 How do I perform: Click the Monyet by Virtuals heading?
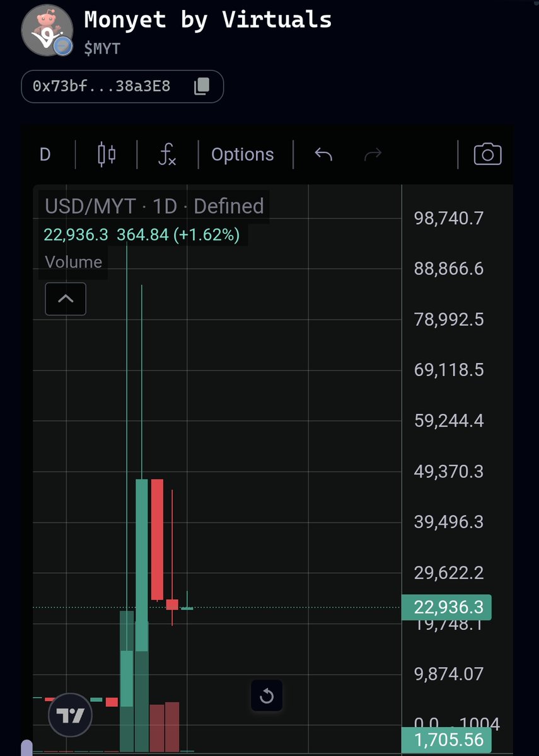click(x=208, y=20)
